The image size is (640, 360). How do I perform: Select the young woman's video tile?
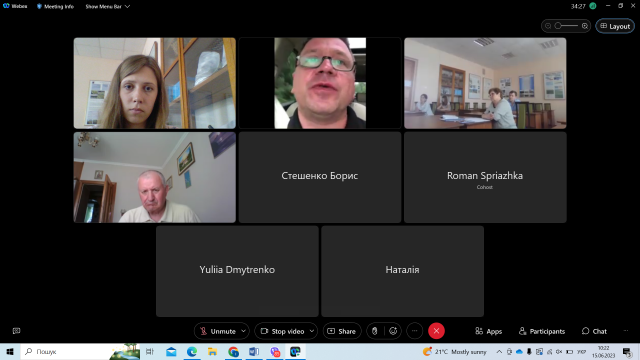pos(155,83)
